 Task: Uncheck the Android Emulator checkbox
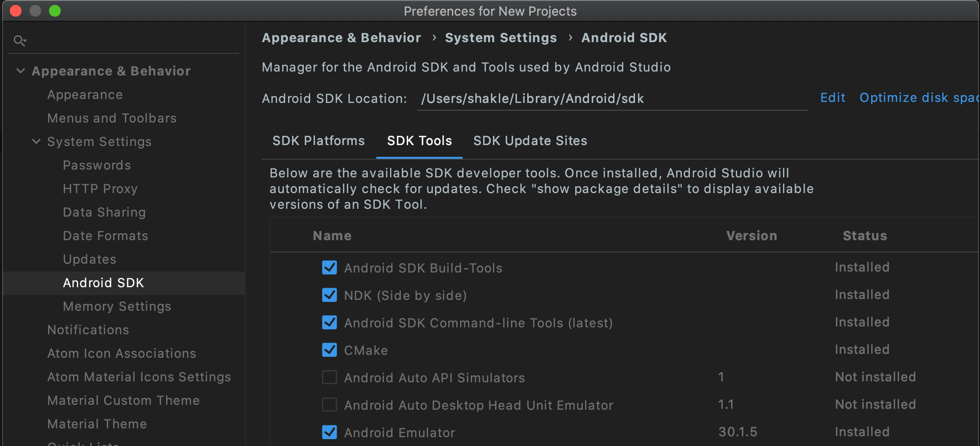point(329,432)
